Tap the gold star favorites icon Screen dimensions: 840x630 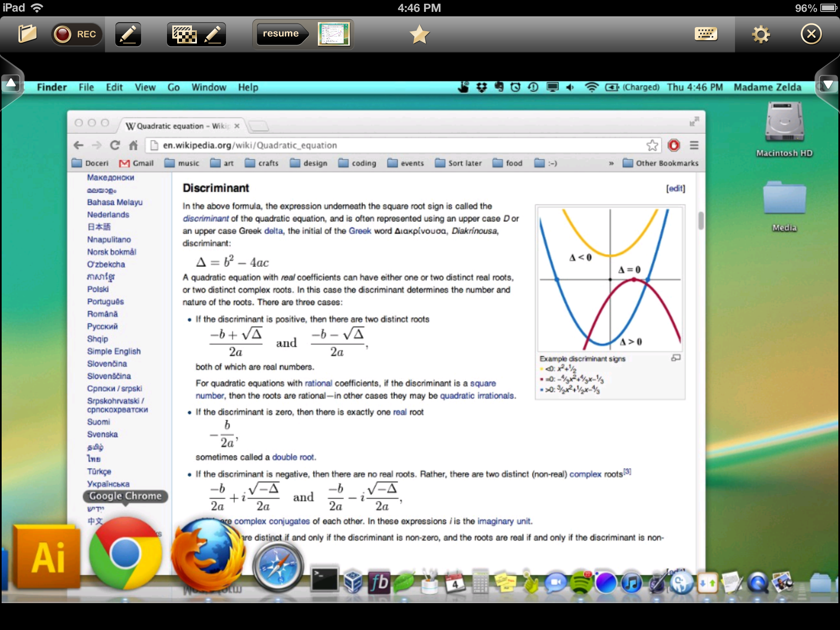pyautogui.click(x=419, y=34)
